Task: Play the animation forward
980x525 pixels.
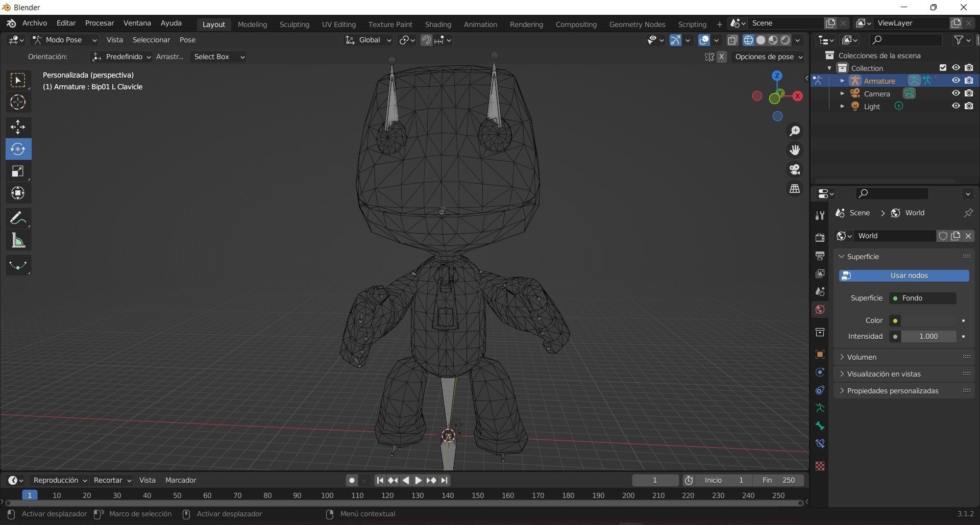Action: point(418,480)
